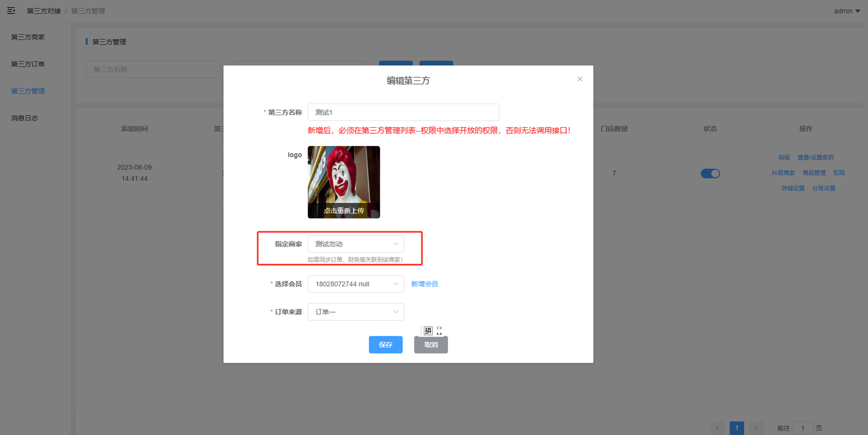This screenshot has height=435, width=868.
Task: Click the 第三方管理 panel heading
Action: tap(109, 42)
